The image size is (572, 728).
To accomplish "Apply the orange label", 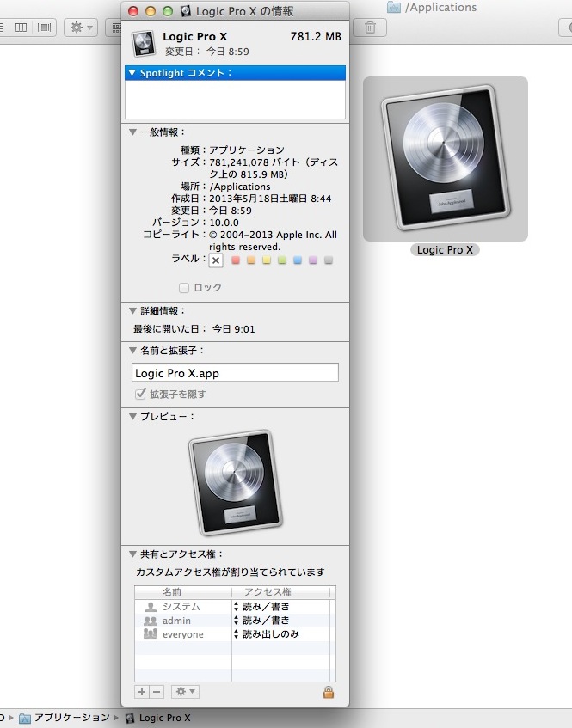I will click(251, 260).
